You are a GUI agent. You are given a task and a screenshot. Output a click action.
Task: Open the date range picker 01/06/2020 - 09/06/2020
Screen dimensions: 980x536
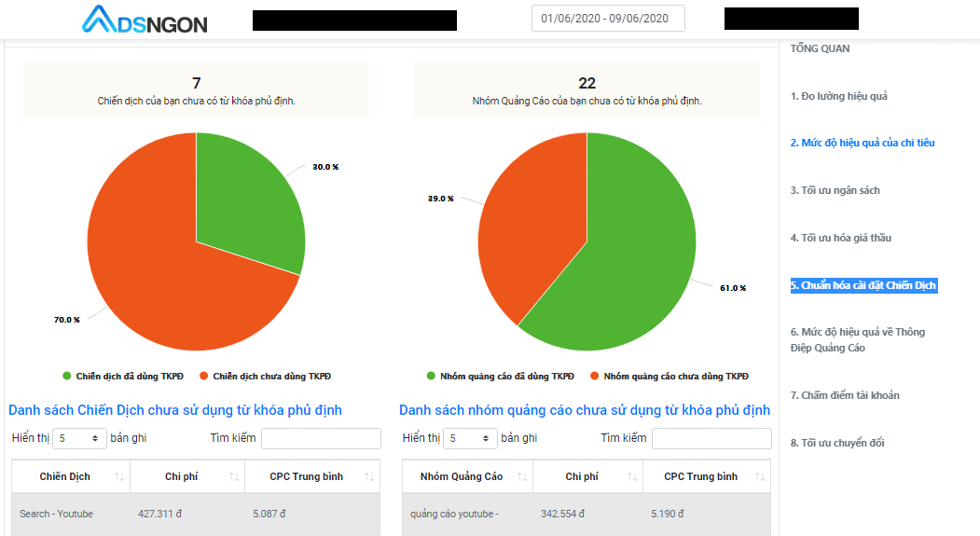pyautogui.click(x=608, y=18)
